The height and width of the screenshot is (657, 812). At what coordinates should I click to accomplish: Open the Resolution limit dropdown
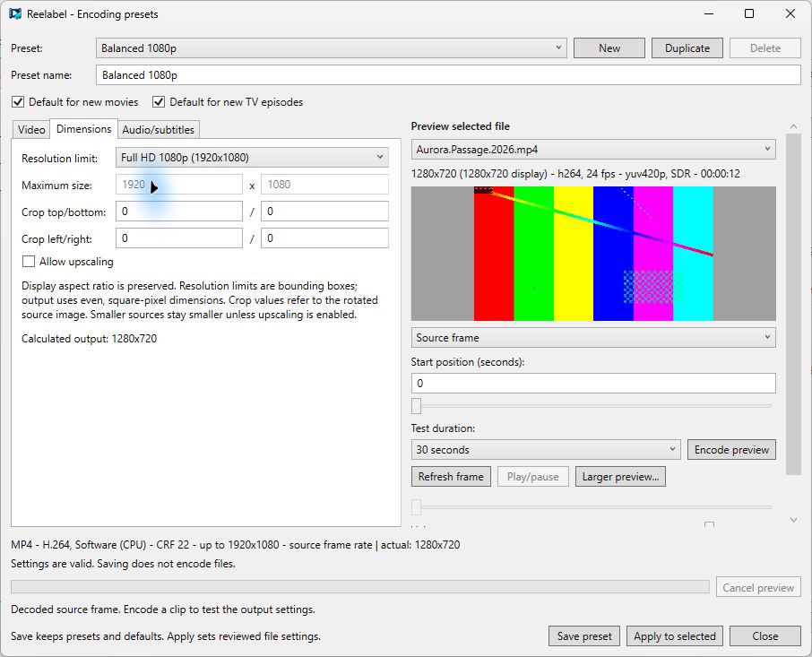pos(252,158)
